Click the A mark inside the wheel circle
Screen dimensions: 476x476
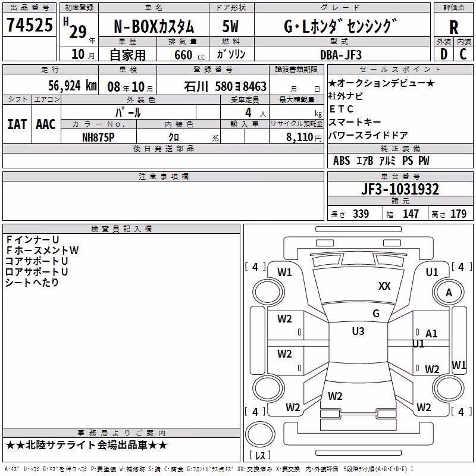tap(449, 293)
